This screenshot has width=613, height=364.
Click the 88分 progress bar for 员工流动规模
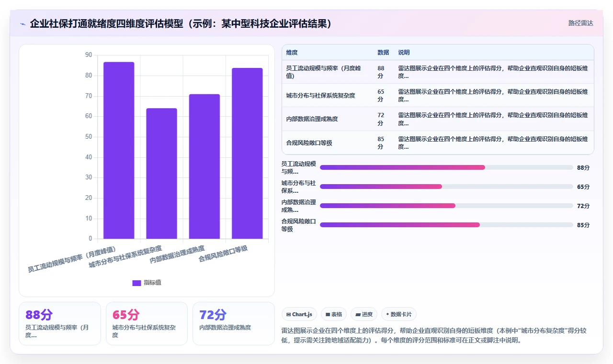(x=446, y=167)
